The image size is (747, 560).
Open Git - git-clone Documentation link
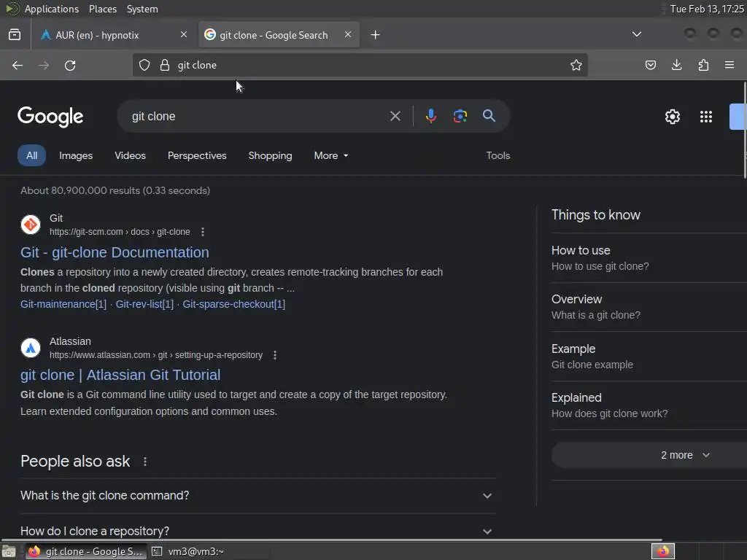[115, 252]
